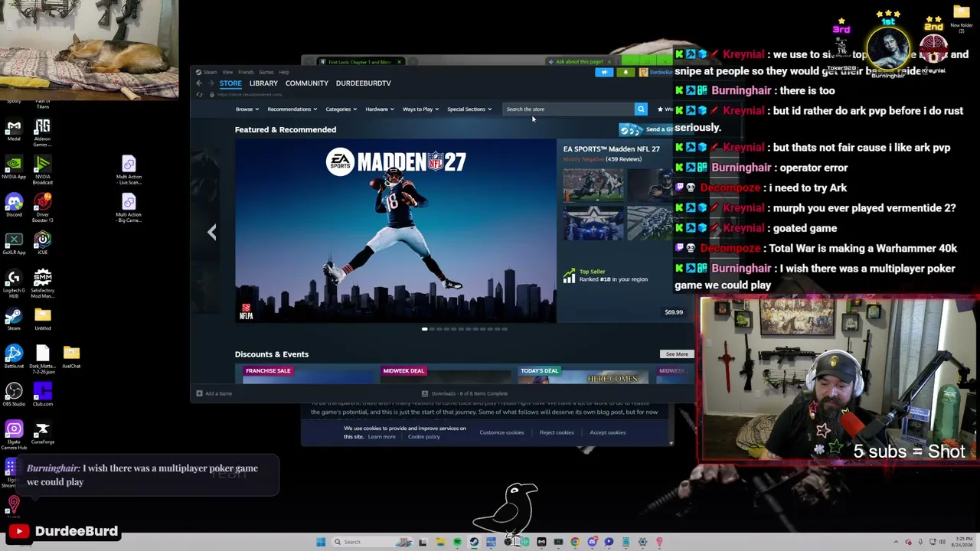Select the Dark_Matter json file icon
This screenshot has width=980, height=551.
43,358
